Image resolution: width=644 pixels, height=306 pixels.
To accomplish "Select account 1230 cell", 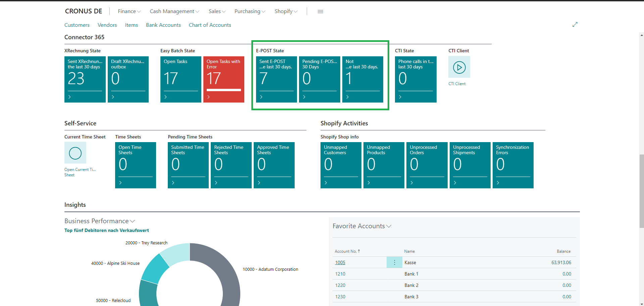I will point(340,297).
